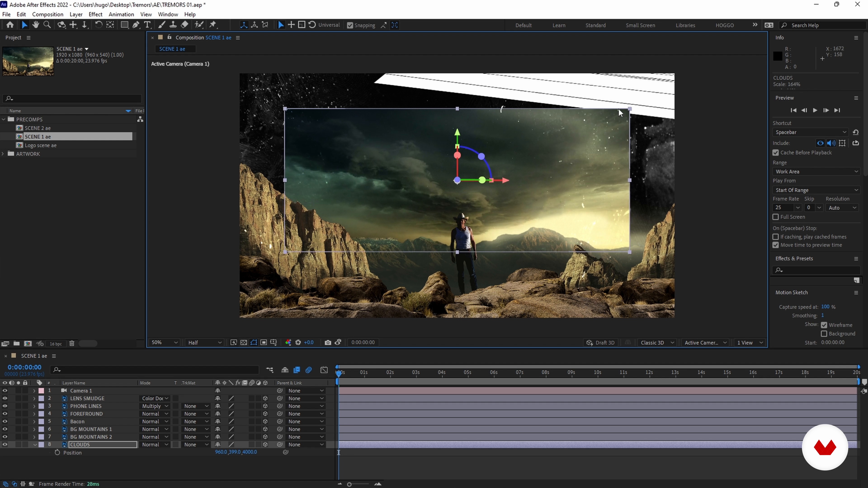Toggle Move time to preview time
Screen dimensions: 868x488
pos(776,245)
